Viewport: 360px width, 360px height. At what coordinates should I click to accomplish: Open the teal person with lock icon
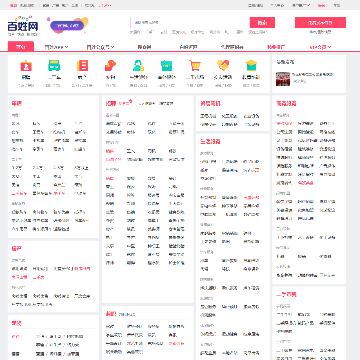click(x=138, y=66)
